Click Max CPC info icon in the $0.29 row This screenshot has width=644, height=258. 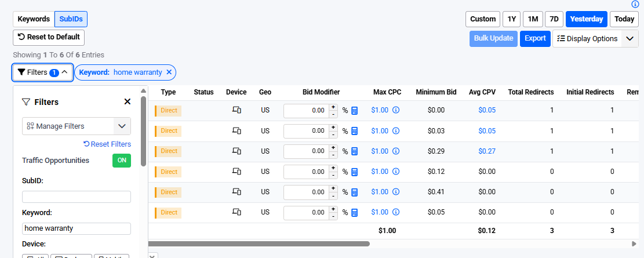click(396, 151)
